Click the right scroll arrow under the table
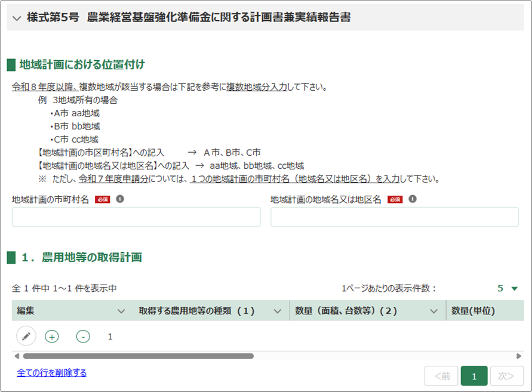This screenshot has height=392, width=532. pos(519,356)
